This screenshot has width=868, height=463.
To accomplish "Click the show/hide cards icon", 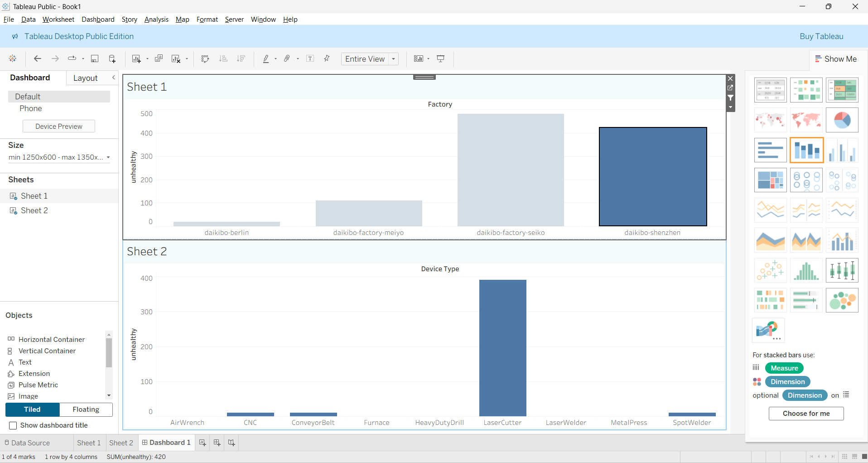I will [x=419, y=58].
